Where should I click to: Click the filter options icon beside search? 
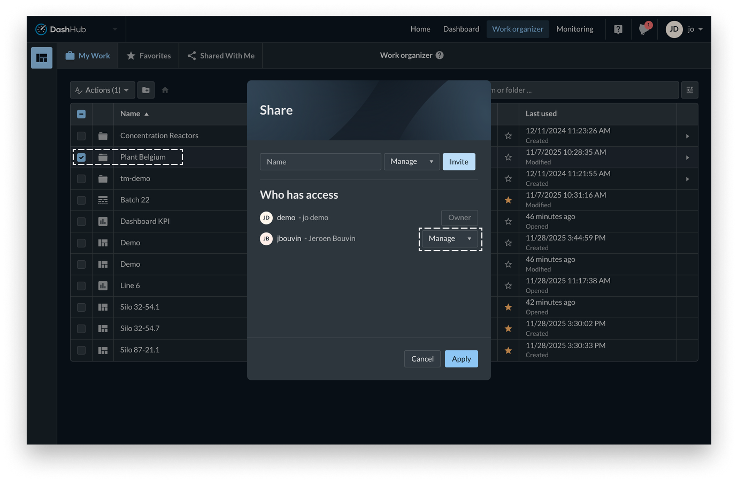(689, 90)
